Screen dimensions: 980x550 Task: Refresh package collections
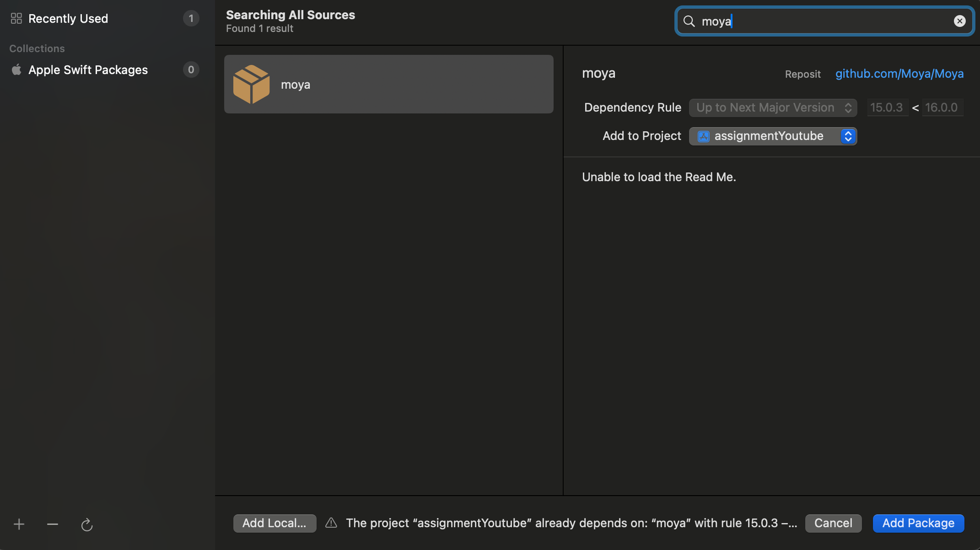pyautogui.click(x=87, y=525)
